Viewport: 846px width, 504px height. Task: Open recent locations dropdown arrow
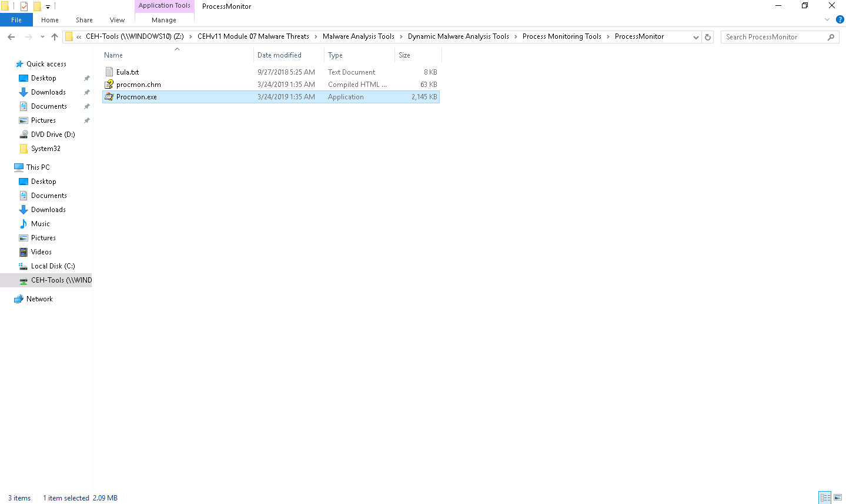(x=42, y=37)
